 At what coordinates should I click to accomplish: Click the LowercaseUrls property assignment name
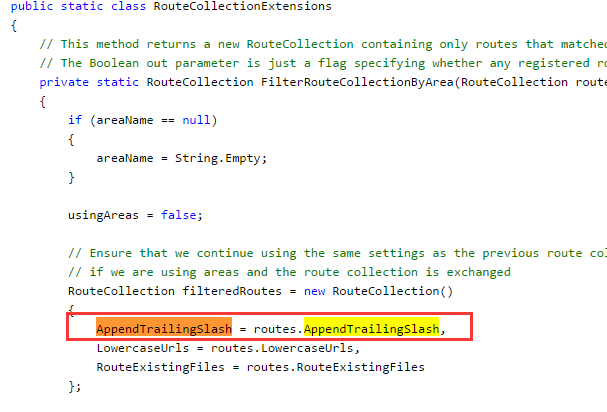point(142,348)
